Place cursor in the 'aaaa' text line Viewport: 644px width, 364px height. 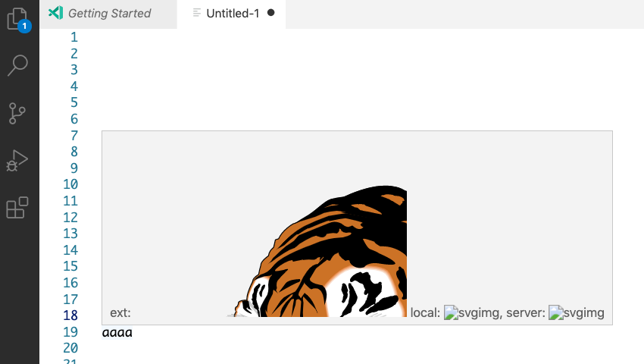(117, 333)
